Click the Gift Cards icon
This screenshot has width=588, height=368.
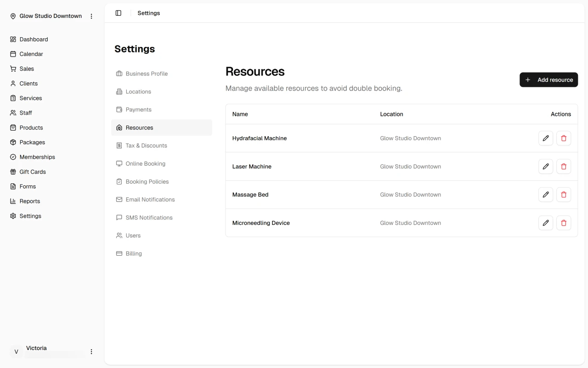tap(13, 172)
